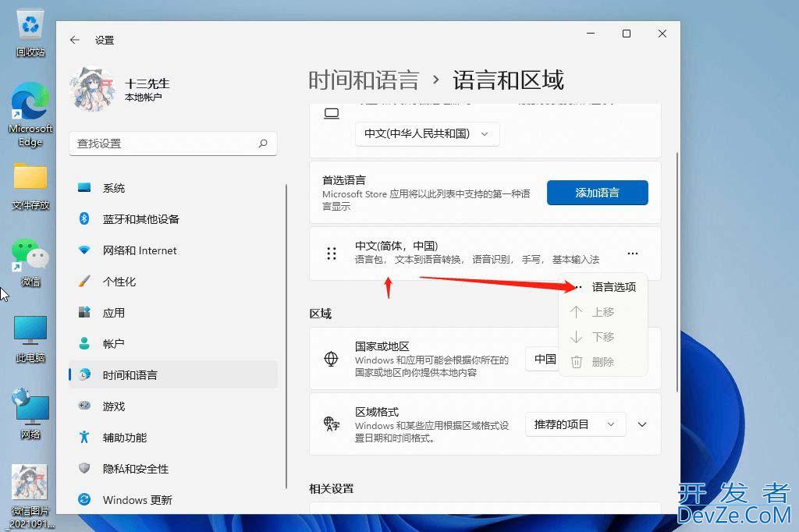Click the search magnifier icon

pyautogui.click(x=263, y=144)
